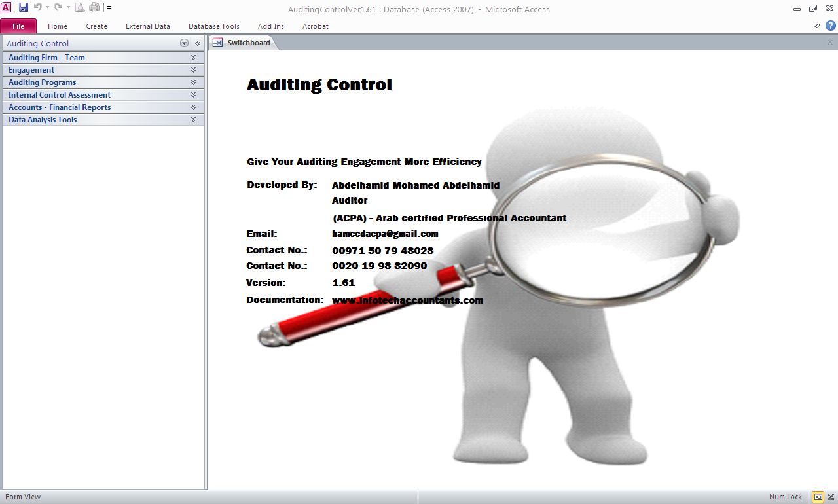Collapse the navigation pane with shutter button
The image size is (838, 504).
198,43
